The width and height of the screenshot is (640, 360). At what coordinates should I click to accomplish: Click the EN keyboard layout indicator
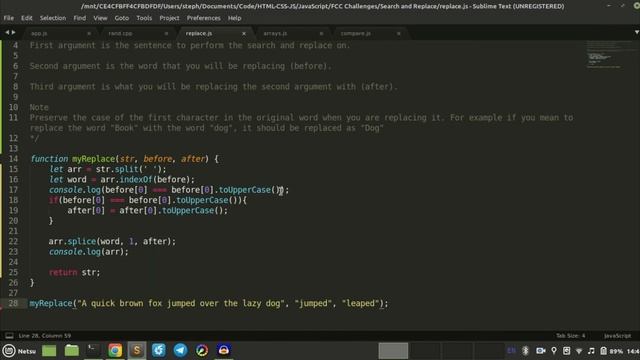(x=511, y=351)
